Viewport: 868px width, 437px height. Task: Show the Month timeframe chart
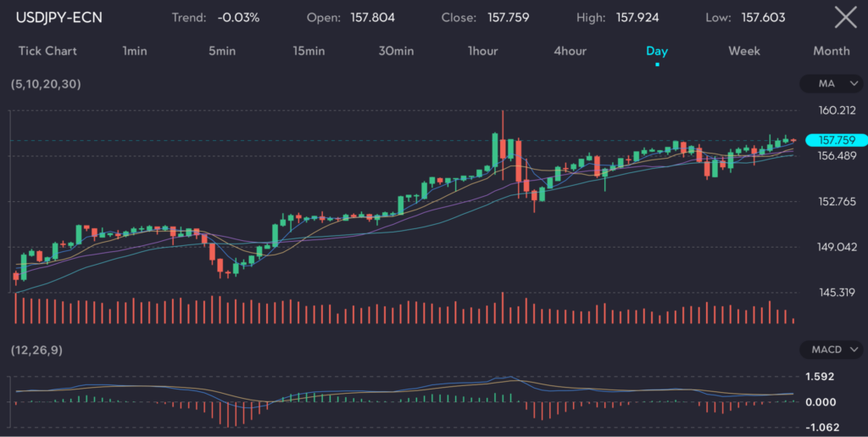coord(831,51)
